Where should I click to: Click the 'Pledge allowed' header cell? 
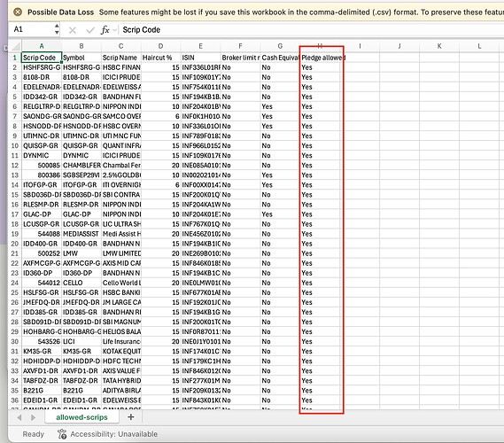pyautogui.click(x=320, y=58)
